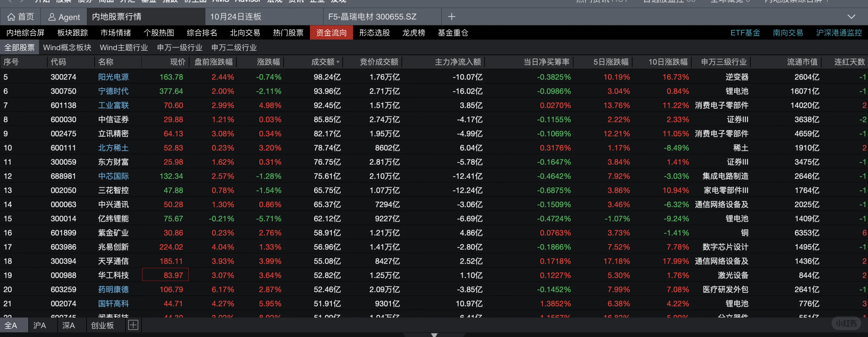Switch to 10月24日连板 tab
Screen dimensions: 868x337
(236, 17)
